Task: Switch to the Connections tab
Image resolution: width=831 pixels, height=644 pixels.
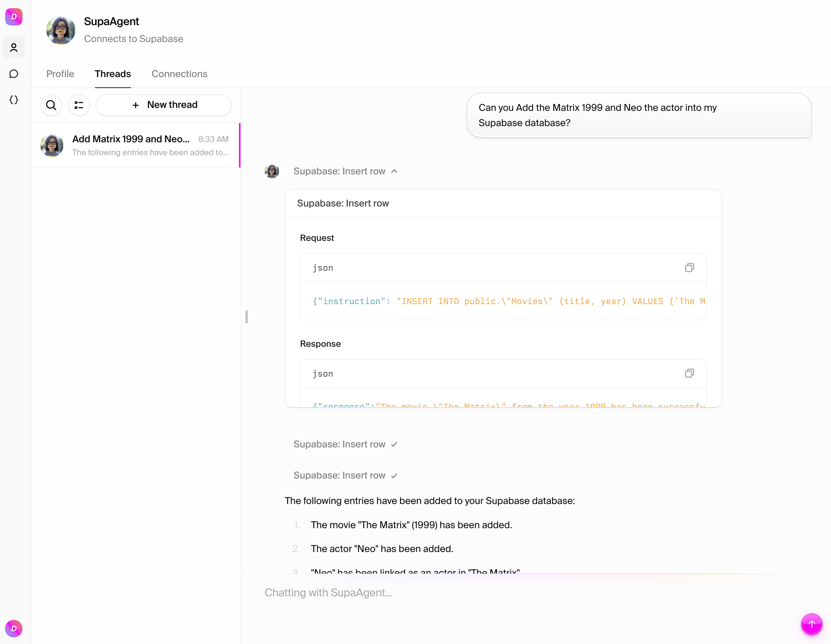Action: click(x=179, y=74)
